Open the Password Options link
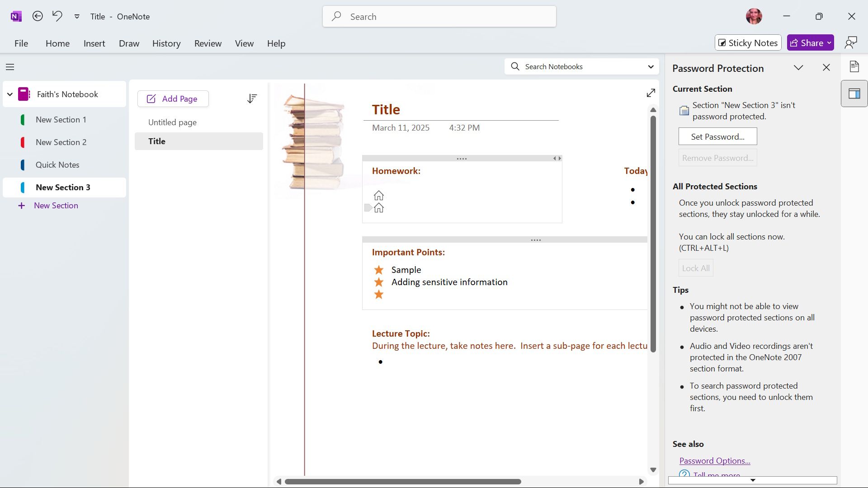The height and width of the screenshot is (488, 868). [x=714, y=460]
